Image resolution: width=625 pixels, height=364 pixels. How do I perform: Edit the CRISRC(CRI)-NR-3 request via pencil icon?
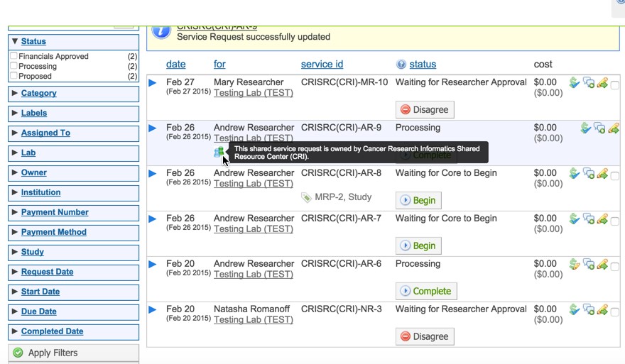click(602, 310)
